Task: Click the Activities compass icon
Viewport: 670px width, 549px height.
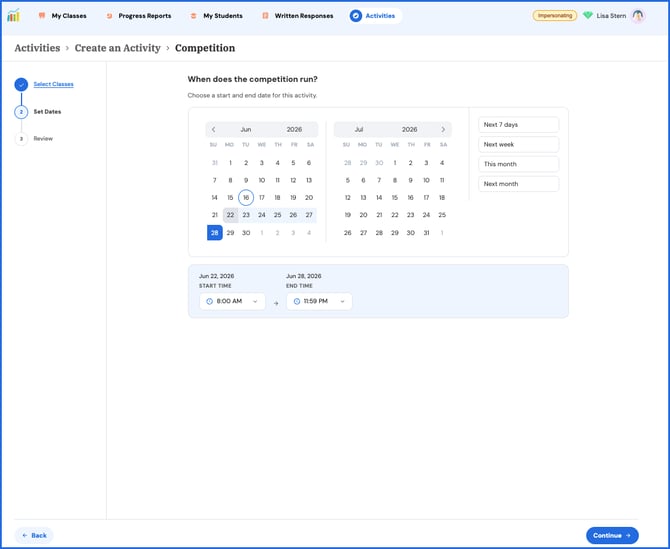Action: coord(356,16)
